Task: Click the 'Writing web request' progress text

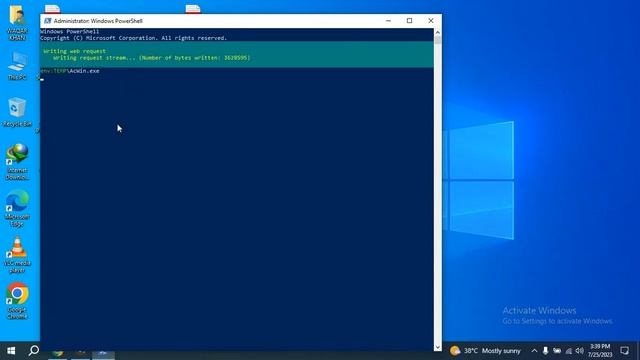Action: (x=74, y=51)
